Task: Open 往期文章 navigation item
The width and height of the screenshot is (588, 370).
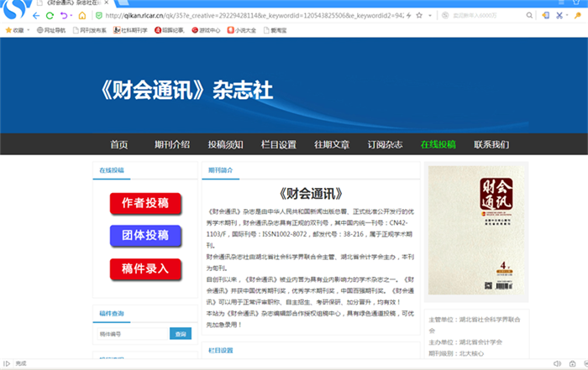Action: [332, 144]
